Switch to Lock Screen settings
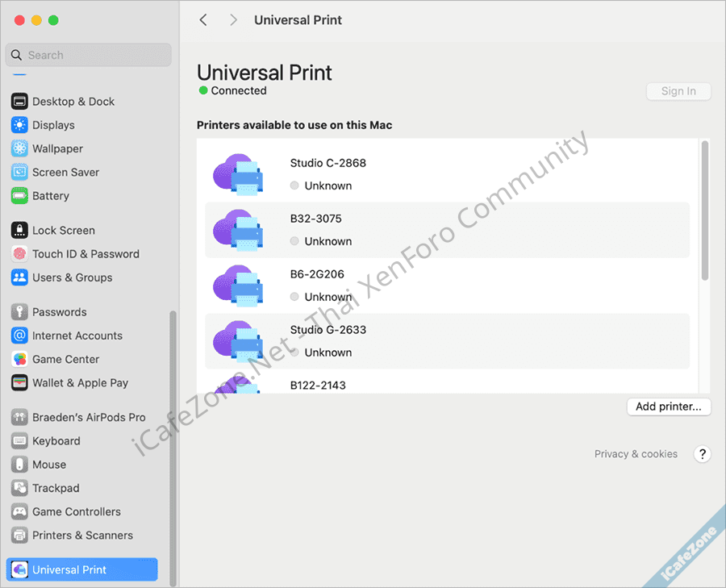This screenshot has width=726, height=588. pos(63,230)
